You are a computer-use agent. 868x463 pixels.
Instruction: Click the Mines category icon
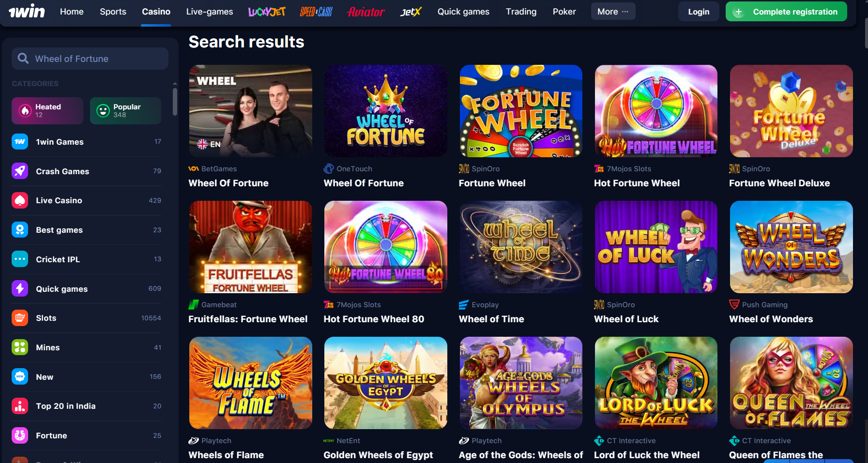(20, 347)
